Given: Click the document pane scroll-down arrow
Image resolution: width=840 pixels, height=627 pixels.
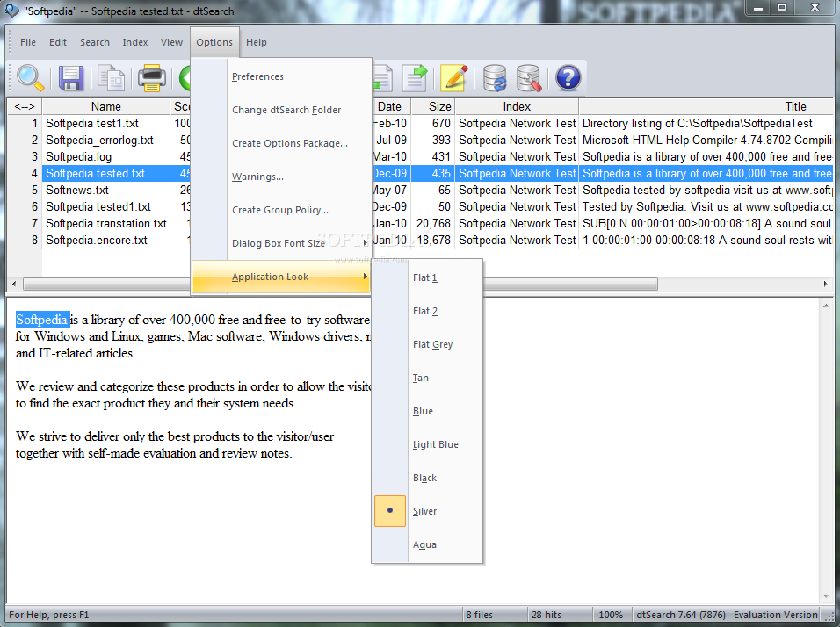Looking at the screenshot, I should click(x=826, y=596).
